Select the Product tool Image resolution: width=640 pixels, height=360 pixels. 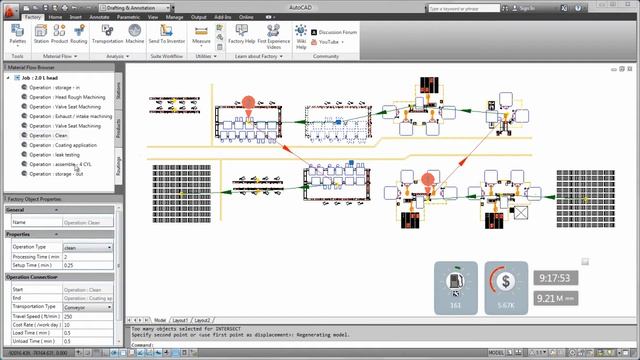pos(60,34)
